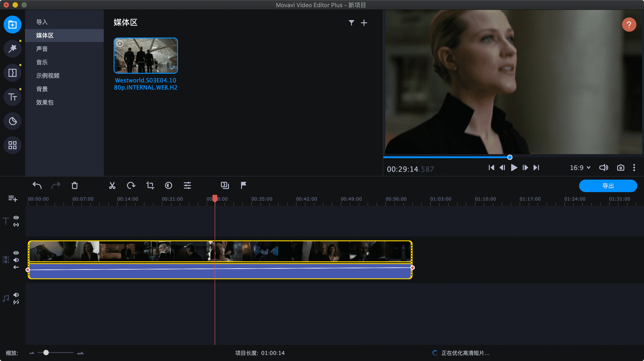Click the 00:29:14.587 timecode display
This screenshot has width=644, height=361.
click(410, 169)
